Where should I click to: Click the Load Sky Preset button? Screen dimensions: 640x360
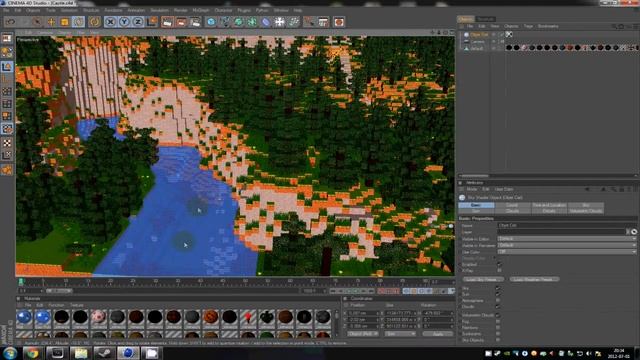coord(483,280)
